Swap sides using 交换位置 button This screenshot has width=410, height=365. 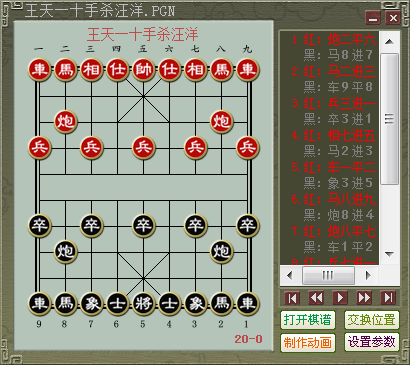[x=372, y=320]
